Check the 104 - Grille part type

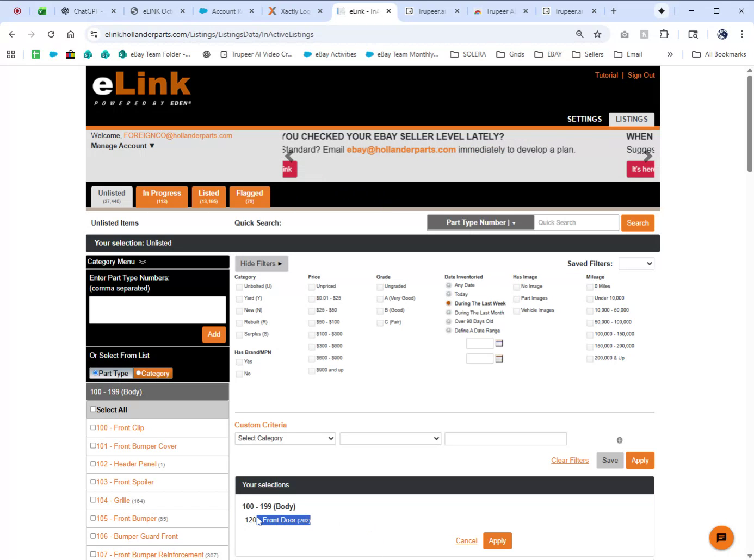point(93,500)
